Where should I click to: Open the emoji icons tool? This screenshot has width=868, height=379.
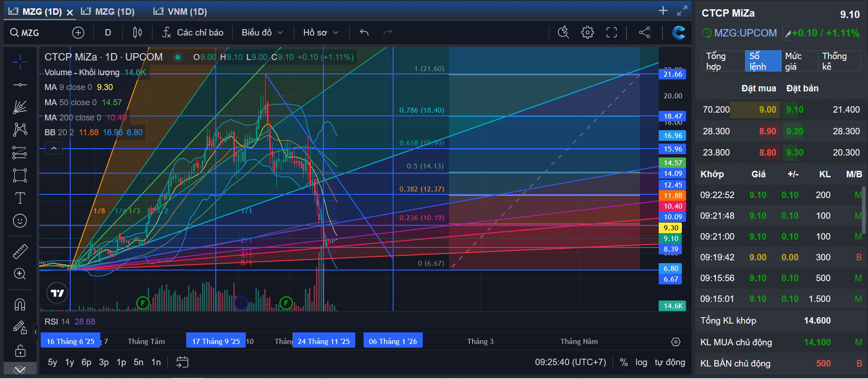point(20,221)
